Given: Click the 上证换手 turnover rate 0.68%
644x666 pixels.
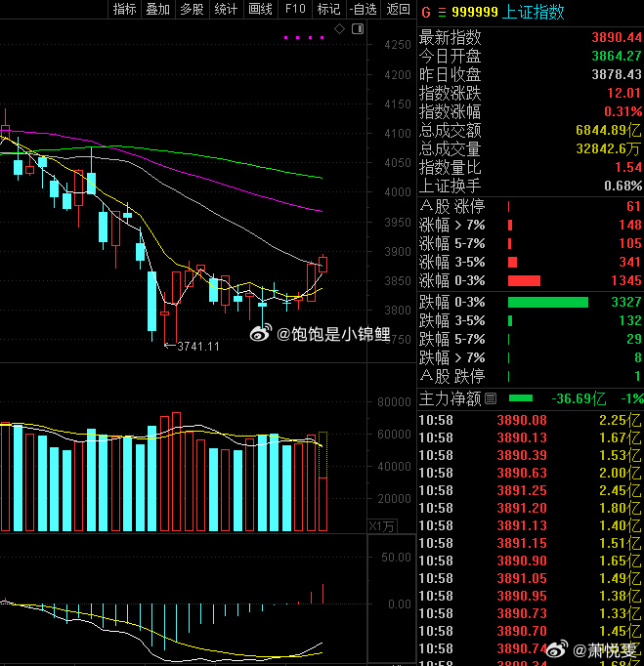Looking at the screenshot, I should click(x=623, y=186).
